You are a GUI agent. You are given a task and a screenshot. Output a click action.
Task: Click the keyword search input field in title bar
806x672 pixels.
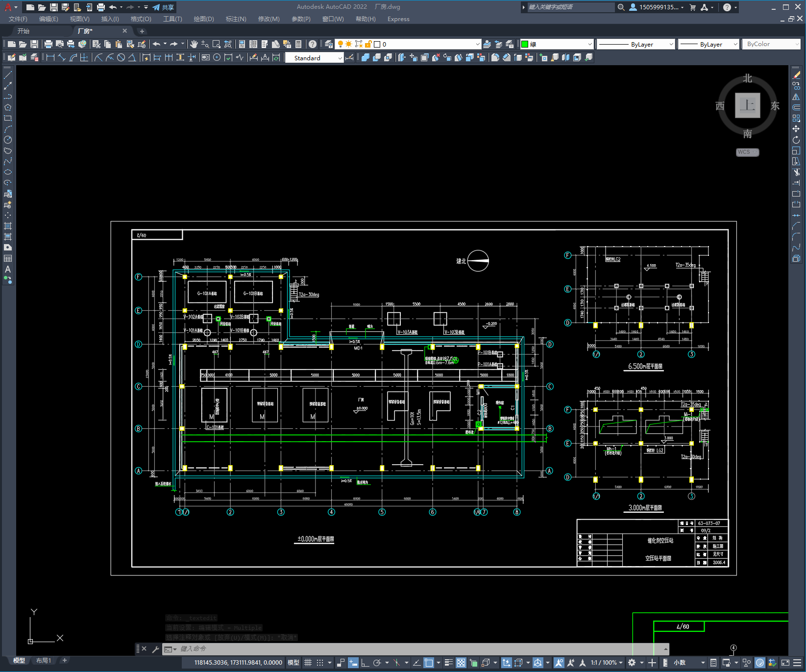(x=570, y=7)
